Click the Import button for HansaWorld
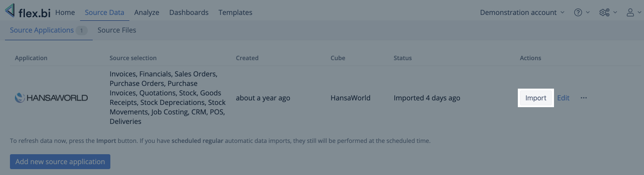The image size is (644, 175). (536, 98)
